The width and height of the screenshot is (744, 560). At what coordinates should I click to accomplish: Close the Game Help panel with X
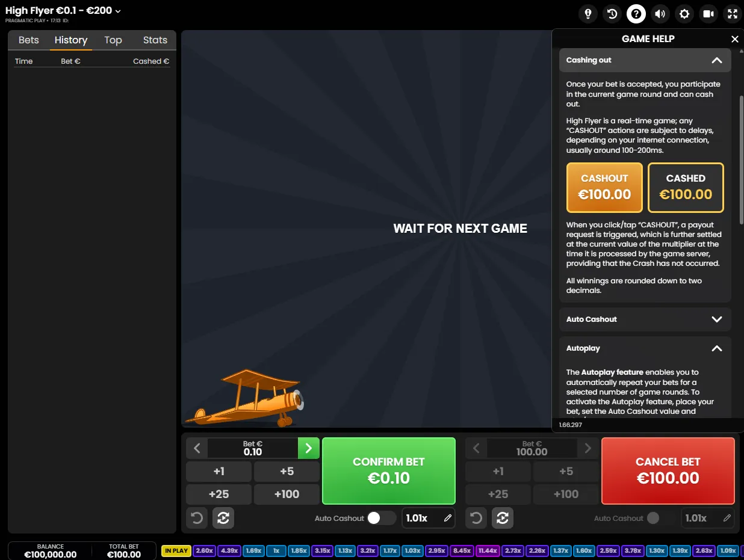pyautogui.click(x=734, y=39)
